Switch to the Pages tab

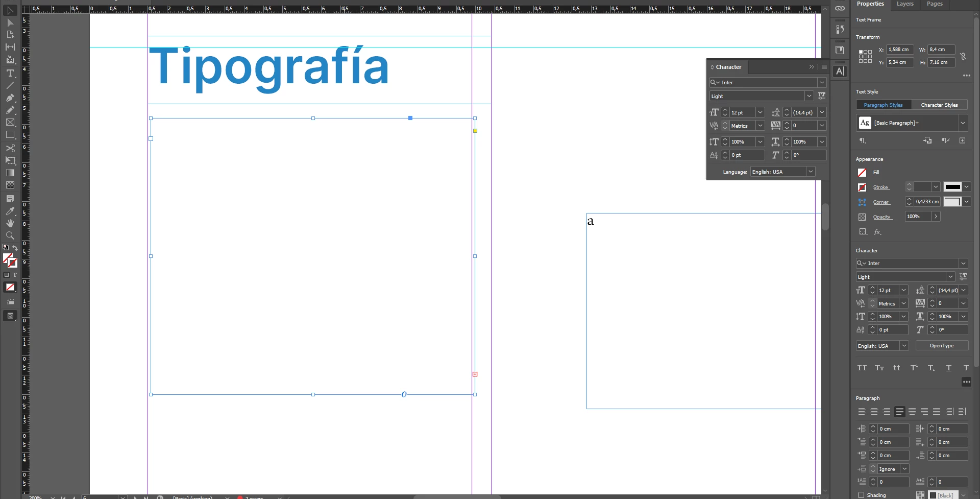pos(935,4)
